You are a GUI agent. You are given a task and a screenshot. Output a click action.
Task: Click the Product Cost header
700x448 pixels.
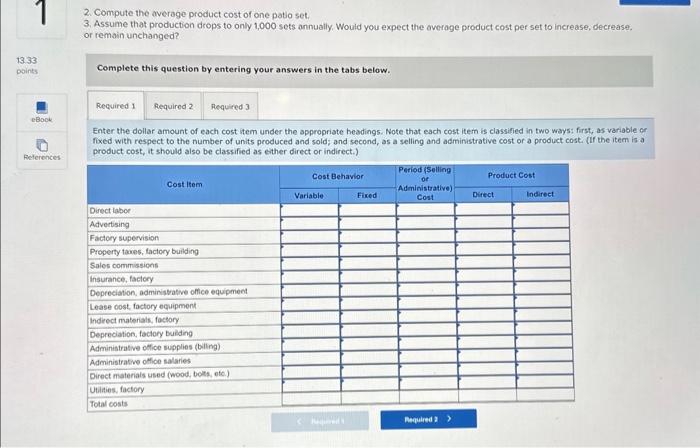tap(511, 175)
